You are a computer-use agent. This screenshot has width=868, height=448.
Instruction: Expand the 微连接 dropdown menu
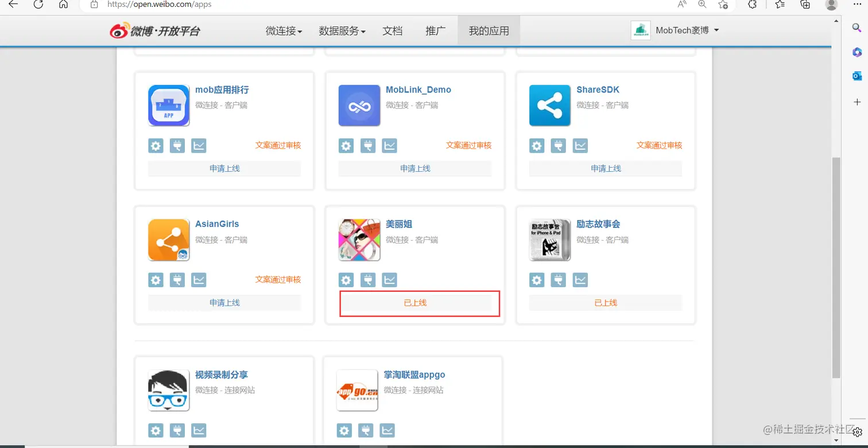284,31
